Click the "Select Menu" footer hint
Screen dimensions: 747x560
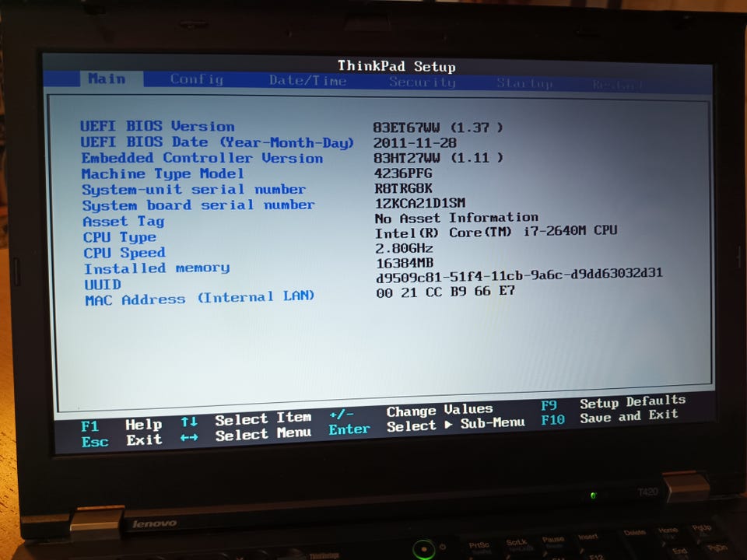click(263, 434)
